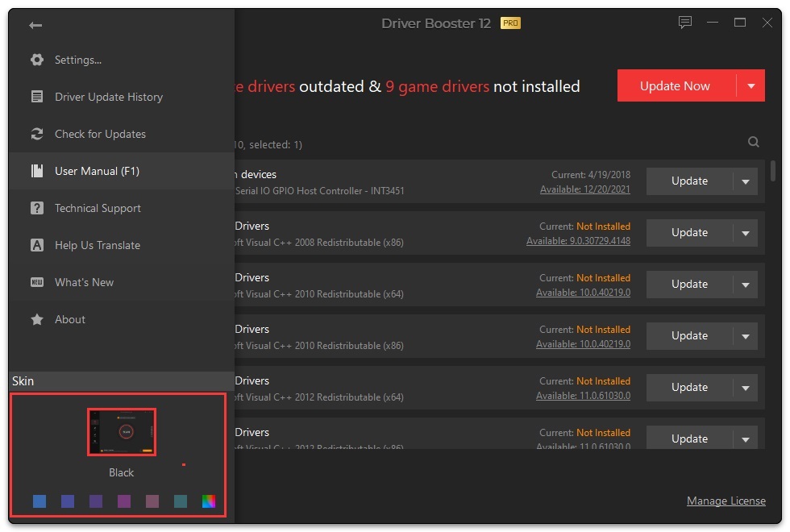Image resolution: width=790 pixels, height=532 pixels.
Task: Update Visual C++ 2010 Redistributable (x86)
Action: [689, 335]
